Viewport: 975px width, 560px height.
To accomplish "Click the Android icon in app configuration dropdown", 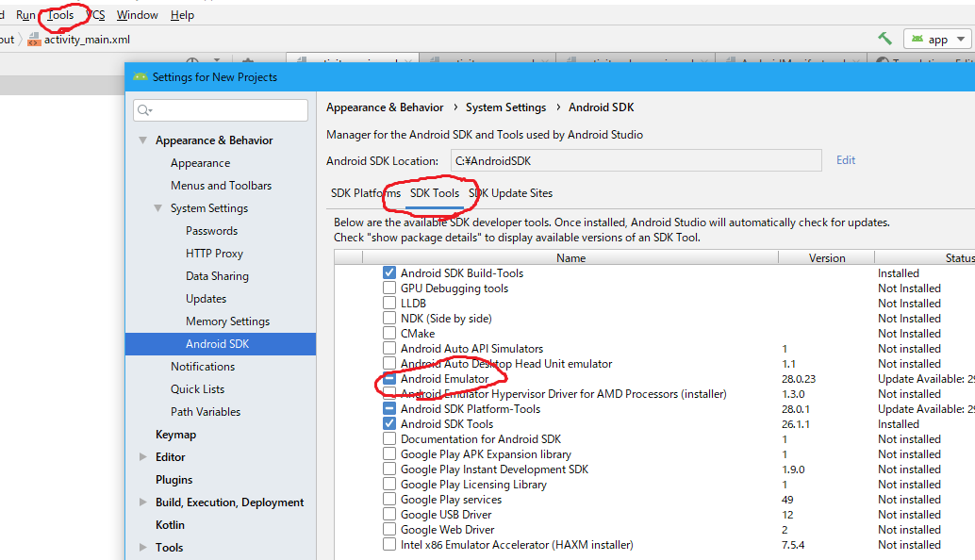I will click(917, 40).
